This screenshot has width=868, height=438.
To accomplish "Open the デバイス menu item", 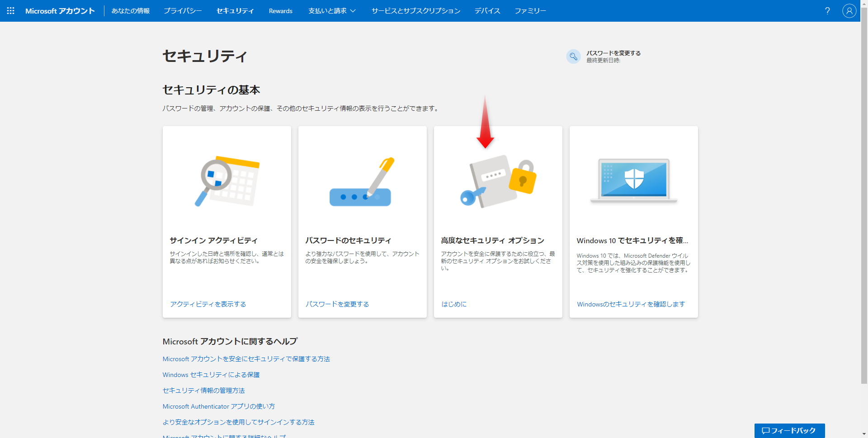I will [487, 11].
